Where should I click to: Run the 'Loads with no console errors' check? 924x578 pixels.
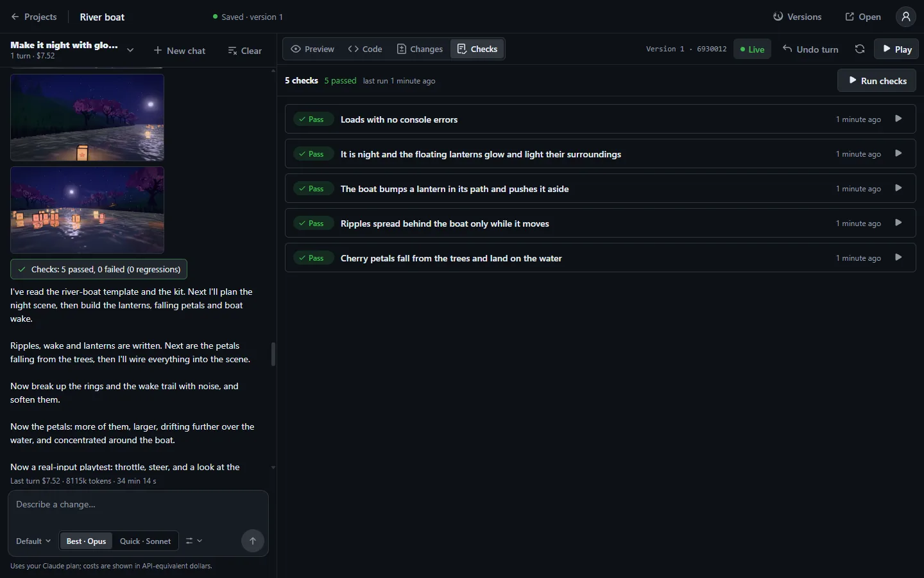coord(898,119)
